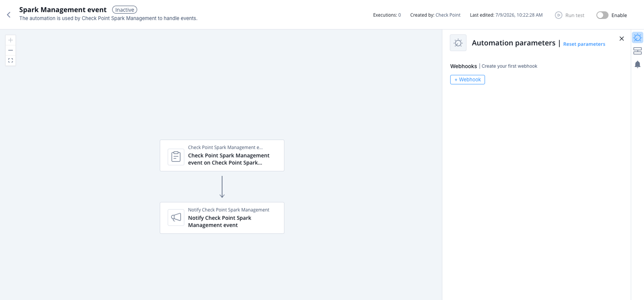Click 'Create your first webhook' text
This screenshot has height=300, width=644.
[509, 66]
